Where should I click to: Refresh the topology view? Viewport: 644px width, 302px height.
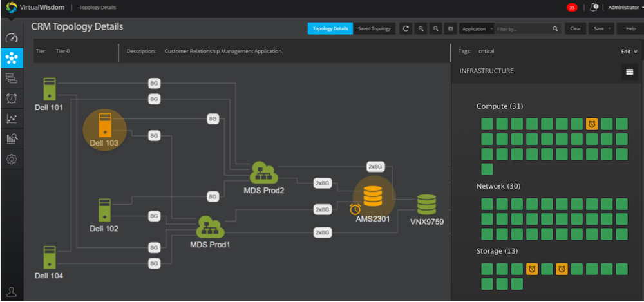[406, 29]
